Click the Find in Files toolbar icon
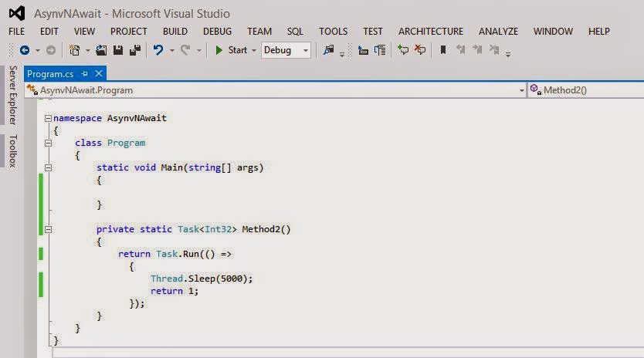The image size is (644, 358). (x=329, y=50)
